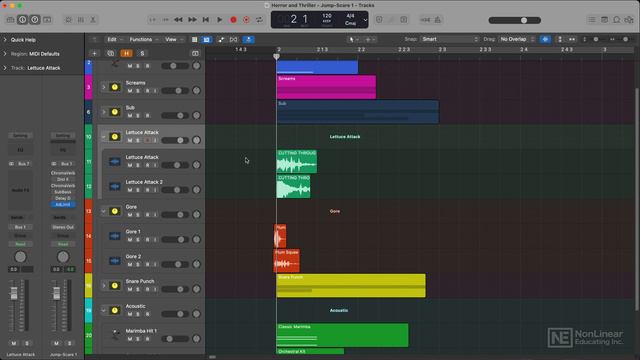The image size is (640, 360).
Task: Select the Screams region in timeline
Action: (326, 87)
